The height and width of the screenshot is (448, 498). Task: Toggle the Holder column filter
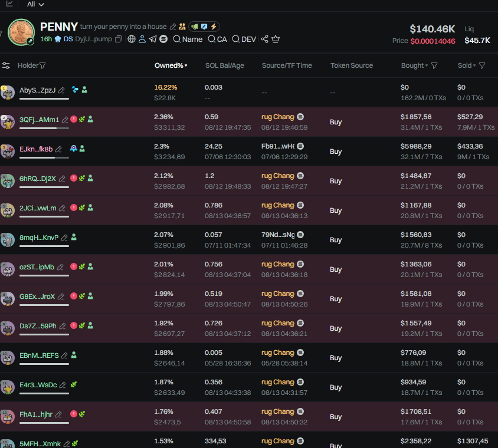(x=42, y=65)
